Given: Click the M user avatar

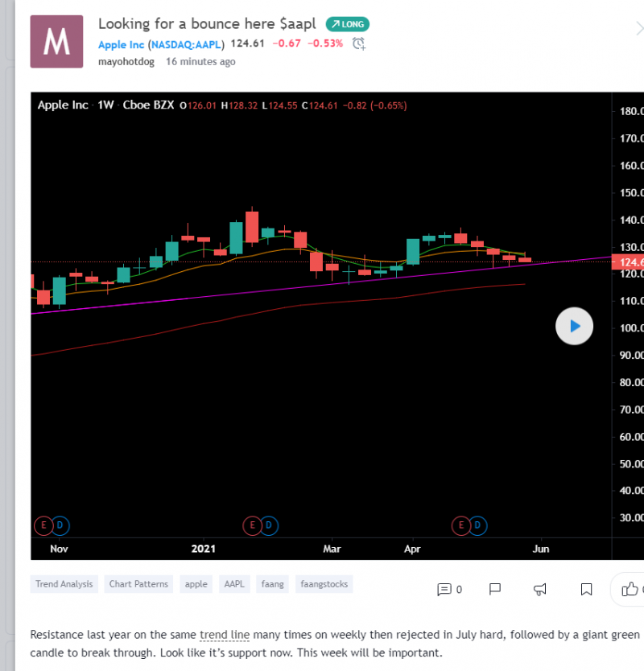Looking at the screenshot, I should click(56, 42).
